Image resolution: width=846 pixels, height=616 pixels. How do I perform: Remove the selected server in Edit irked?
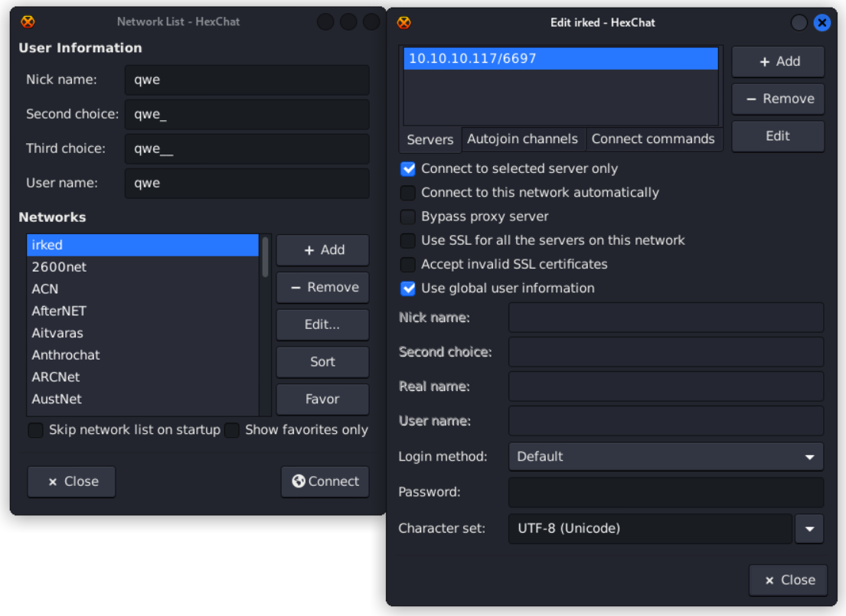pos(778,99)
